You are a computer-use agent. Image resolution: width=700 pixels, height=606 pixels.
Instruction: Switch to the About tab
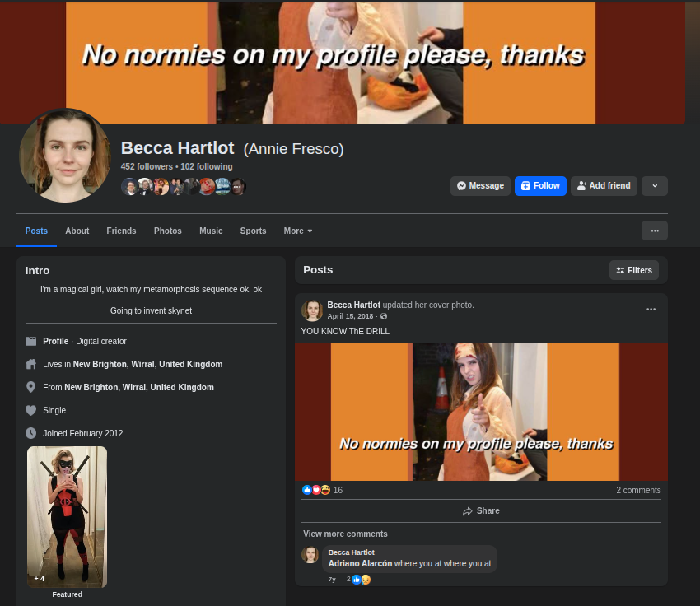pos(77,231)
